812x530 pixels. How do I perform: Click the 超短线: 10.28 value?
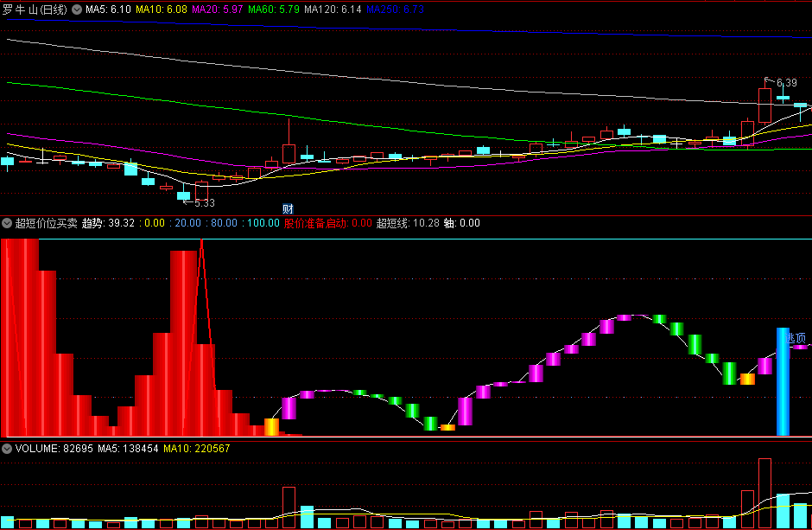point(408,223)
